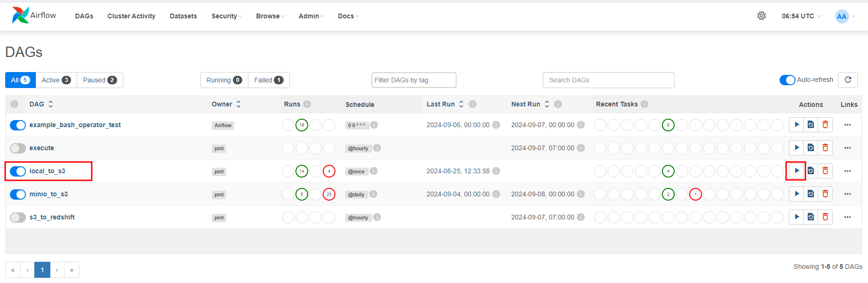Go to pagination page 1
The height and width of the screenshot is (283, 868).
pyautogui.click(x=42, y=270)
